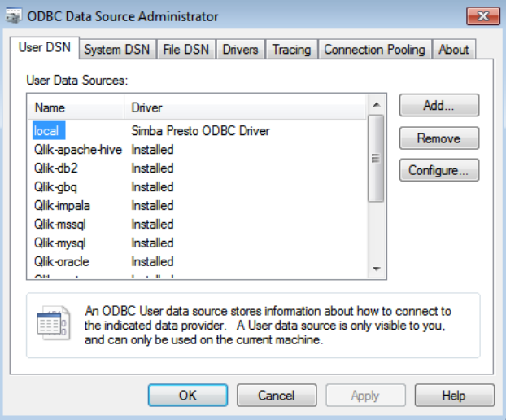The image size is (506, 420).
Task: Sort by the Name column header
Action: pyautogui.click(x=76, y=107)
